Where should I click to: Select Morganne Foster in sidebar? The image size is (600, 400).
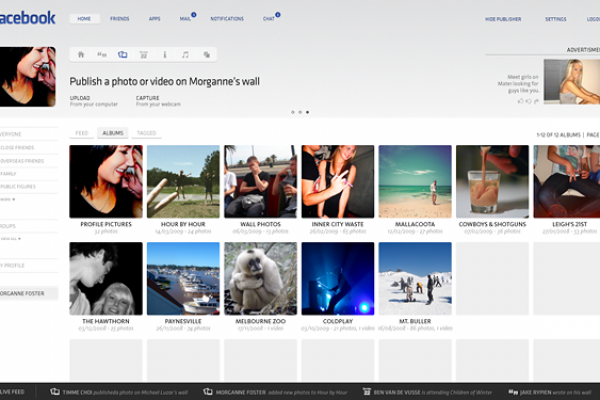click(29, 294)
